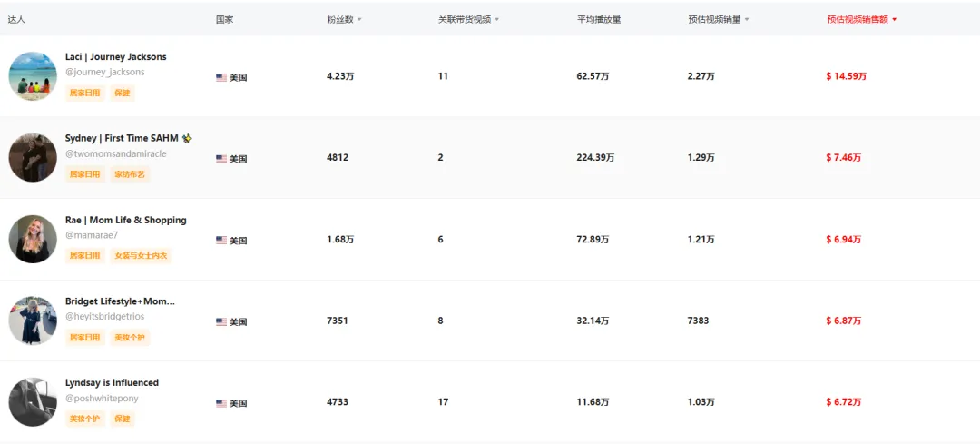The width and height of the screenshot is (980, 444).
Task: Click the 达人 column header
Action: point(16,19)
